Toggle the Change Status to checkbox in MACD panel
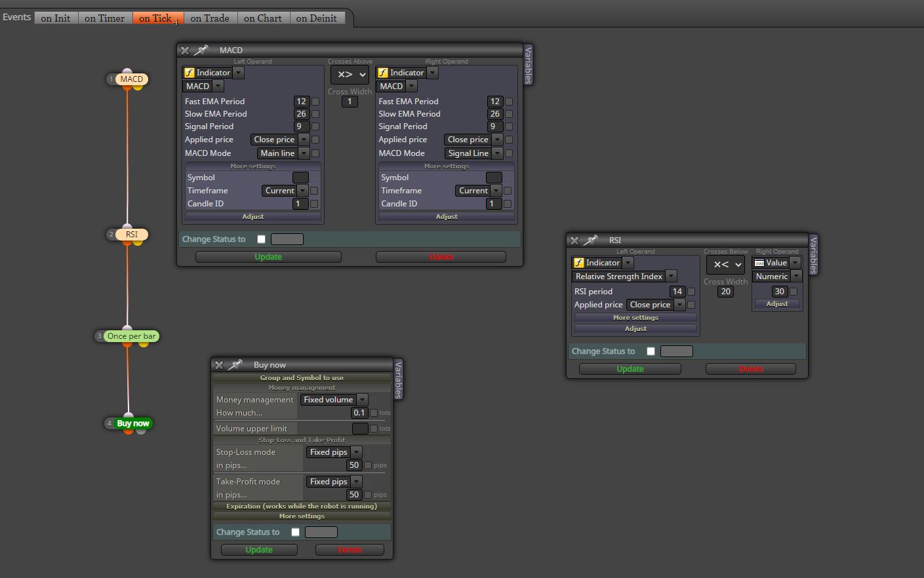Screen dimensions: 924x578 pyautogui.click(x=262, y=239)
